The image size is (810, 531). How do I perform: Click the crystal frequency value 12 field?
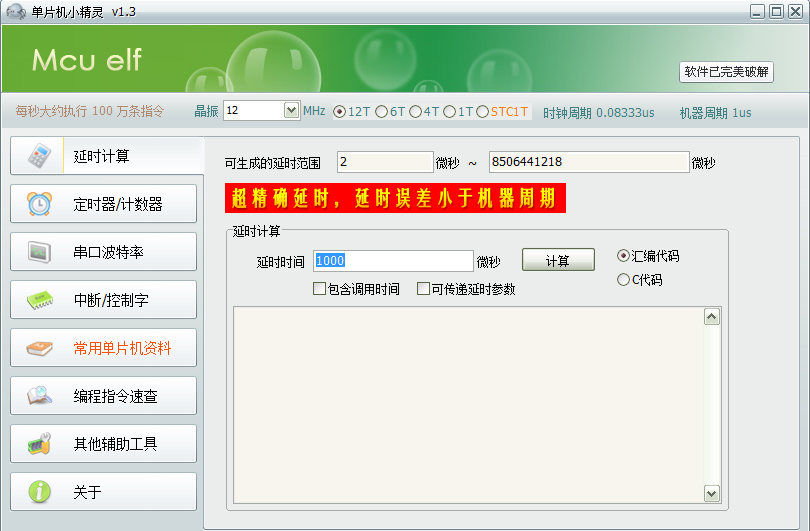point(254,110)
